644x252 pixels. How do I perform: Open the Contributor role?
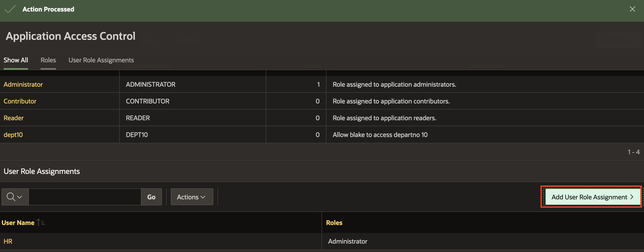pyautogui.click(x=20, y=101)
